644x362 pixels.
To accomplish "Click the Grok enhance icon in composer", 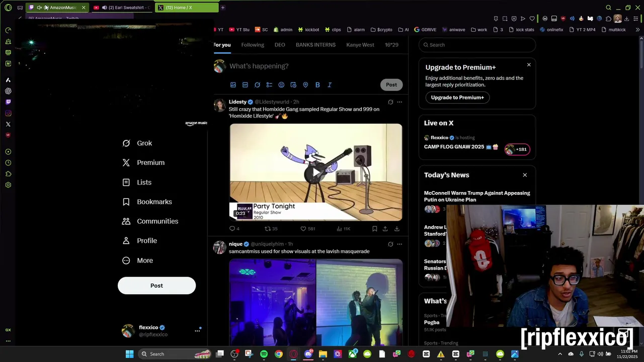I will click(x=257, y=85).
